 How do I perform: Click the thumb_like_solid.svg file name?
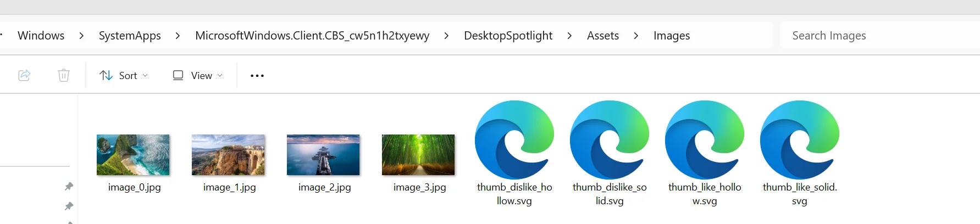(800, 194)
